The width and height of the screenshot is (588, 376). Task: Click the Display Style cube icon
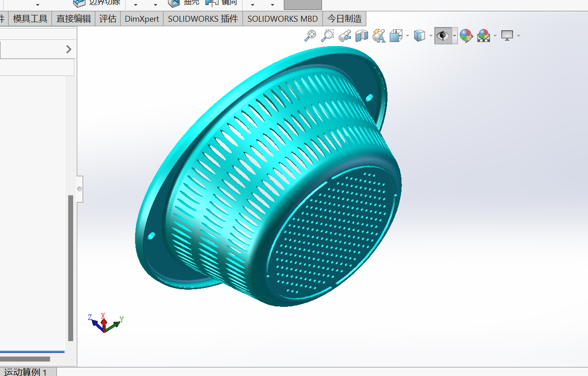(x=420, y=36)
